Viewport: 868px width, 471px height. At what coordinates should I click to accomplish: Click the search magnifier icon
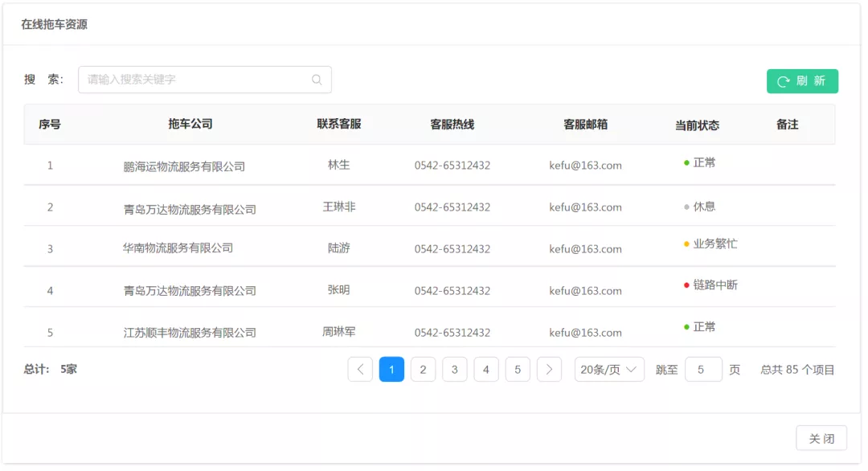[317, 79]
